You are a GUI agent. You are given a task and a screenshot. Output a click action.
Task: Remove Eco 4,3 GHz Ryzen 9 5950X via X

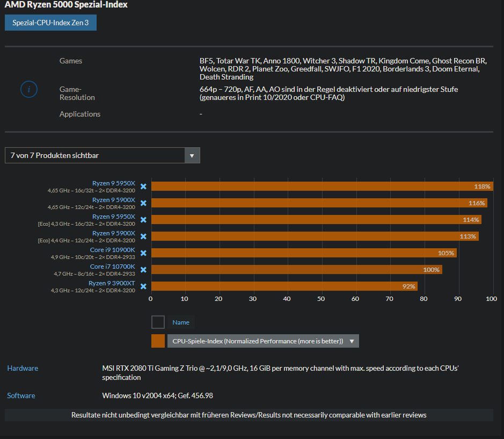point(143,220)
